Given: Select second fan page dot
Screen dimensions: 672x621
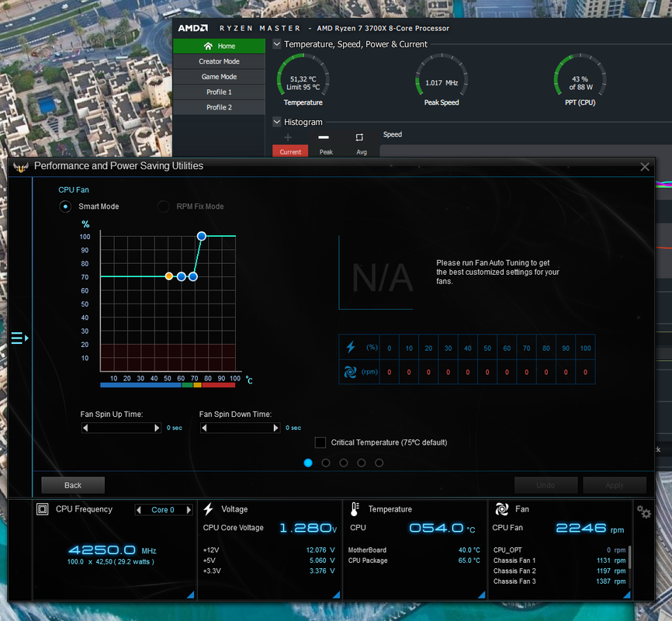Looking at the screenshot, I should pyautogui.click(x=326, y=463).
